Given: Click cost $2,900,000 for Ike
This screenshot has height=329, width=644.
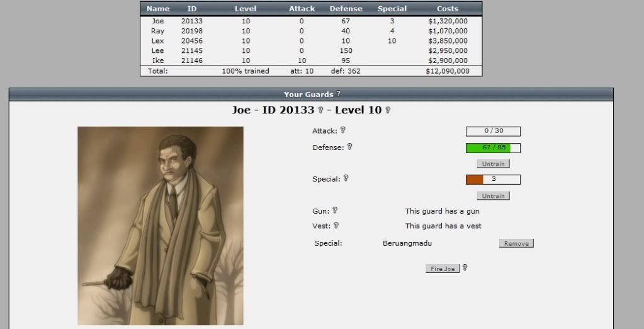Looking at the screenshot, I should coord(448,61).
